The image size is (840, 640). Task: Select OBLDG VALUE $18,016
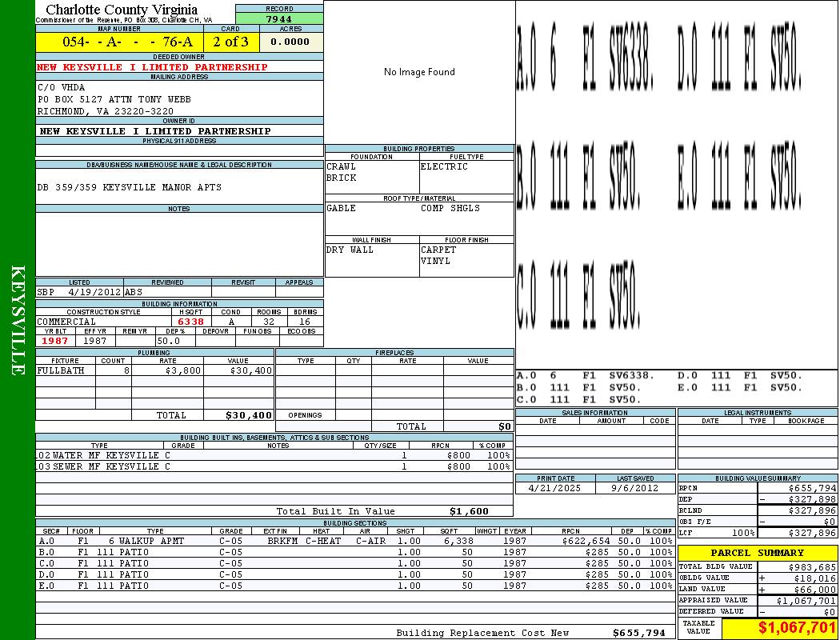click(815, 578)
